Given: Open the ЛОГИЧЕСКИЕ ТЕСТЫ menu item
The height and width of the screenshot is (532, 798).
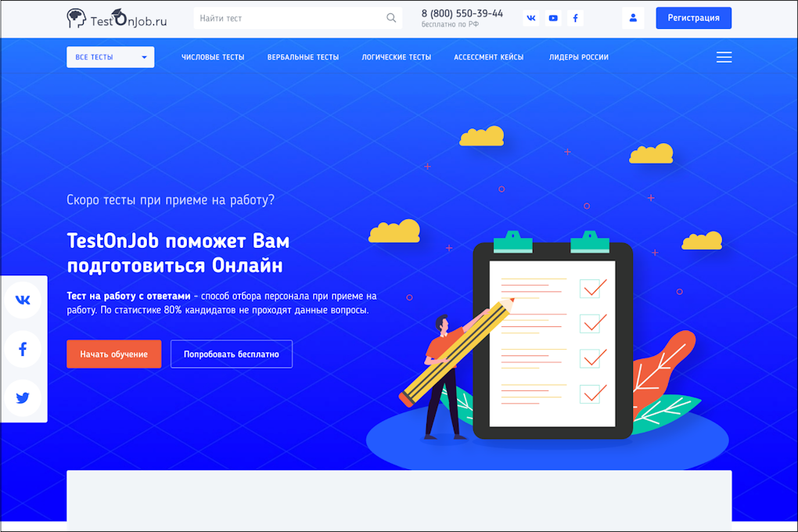Looking at the screenshot, I should [397, 57].
